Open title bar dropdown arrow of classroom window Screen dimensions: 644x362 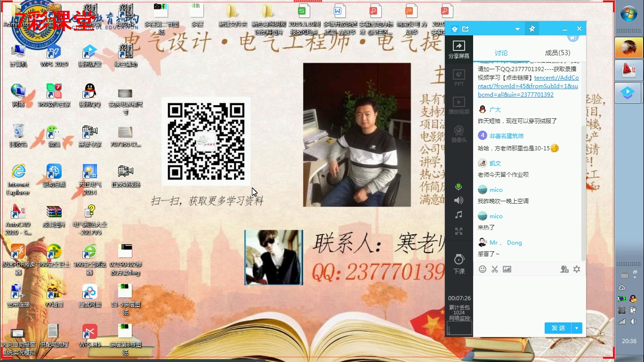click(517, 29)
